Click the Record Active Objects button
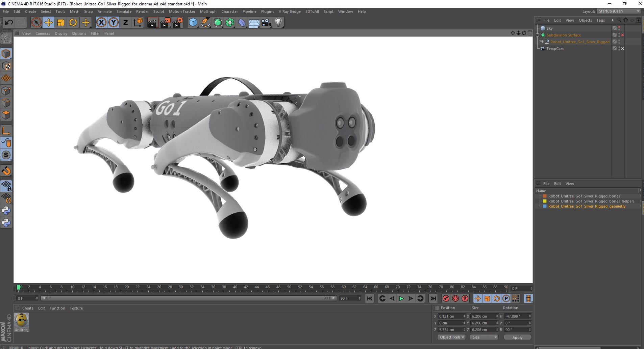644x349 pixels. (x=446, y=298)
